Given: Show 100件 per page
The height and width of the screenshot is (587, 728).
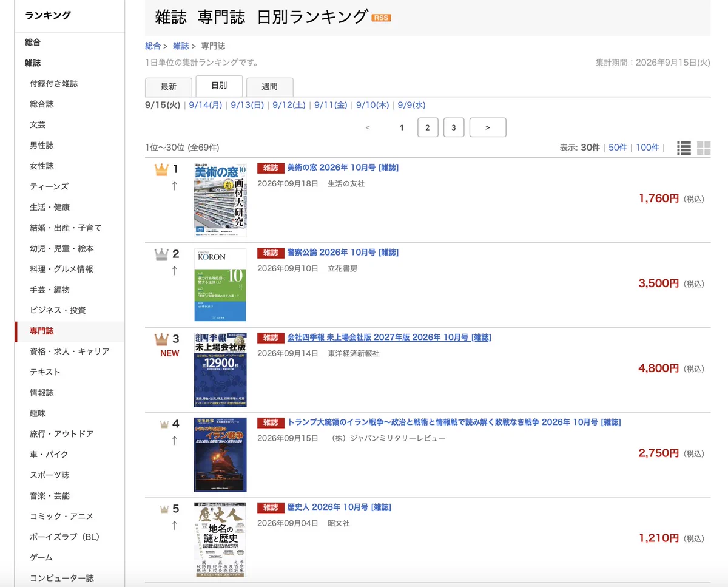Looking at the screenshot, I should click(x=647, y=148).
